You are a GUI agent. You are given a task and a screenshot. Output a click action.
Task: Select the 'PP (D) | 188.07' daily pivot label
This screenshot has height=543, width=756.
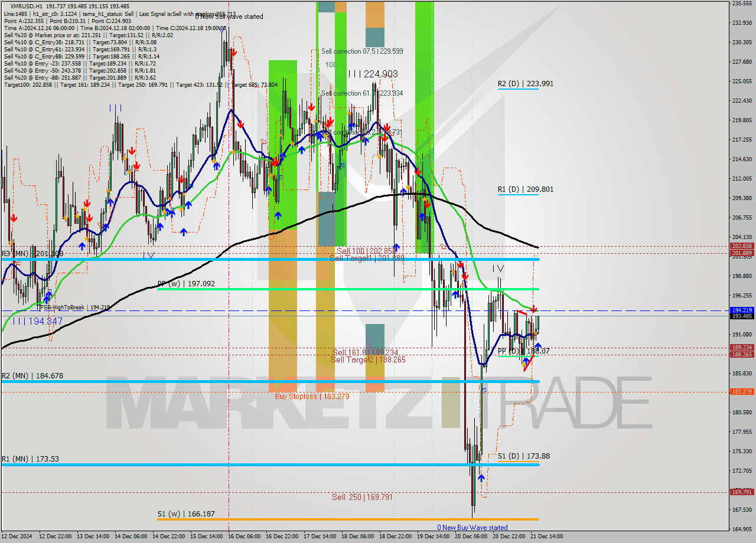(x=524, y=351)
